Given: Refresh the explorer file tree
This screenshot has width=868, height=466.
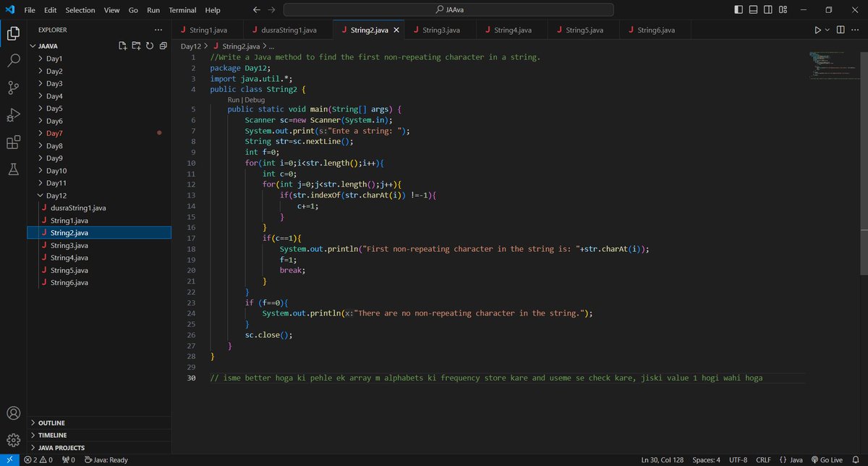Looking at the screenshot, I should point(149,46).
